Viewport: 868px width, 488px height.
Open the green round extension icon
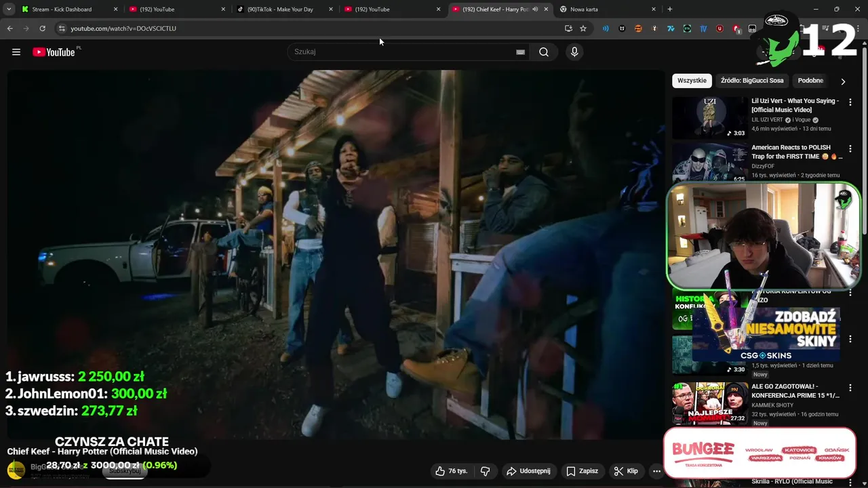pos(687,28)
